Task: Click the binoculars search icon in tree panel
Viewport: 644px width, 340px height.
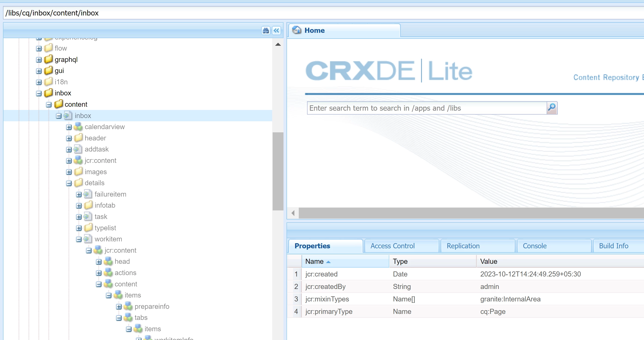Action: tap(265, 30)
